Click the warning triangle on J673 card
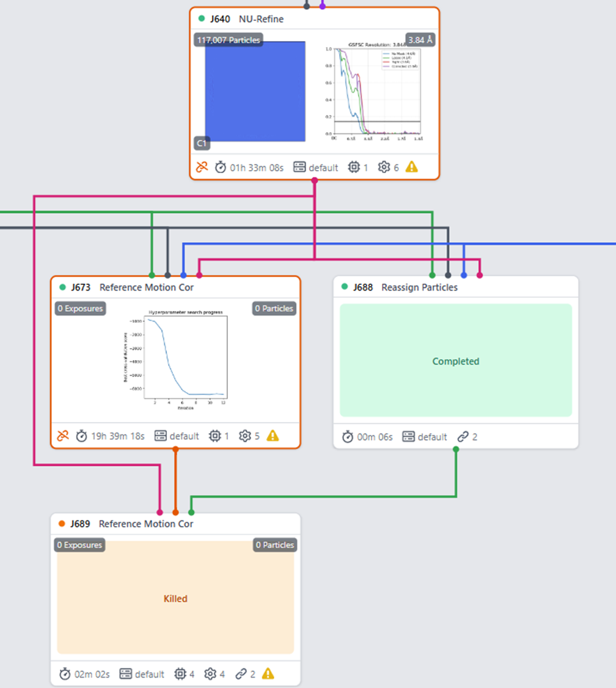The height and width of the screenshot is (688, 616). (273, 436)
